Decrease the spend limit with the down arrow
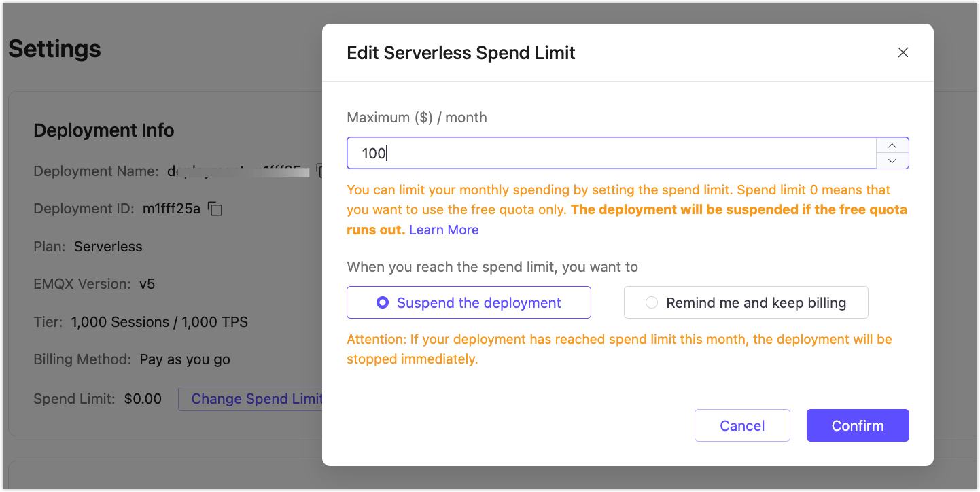 [892, 161]
